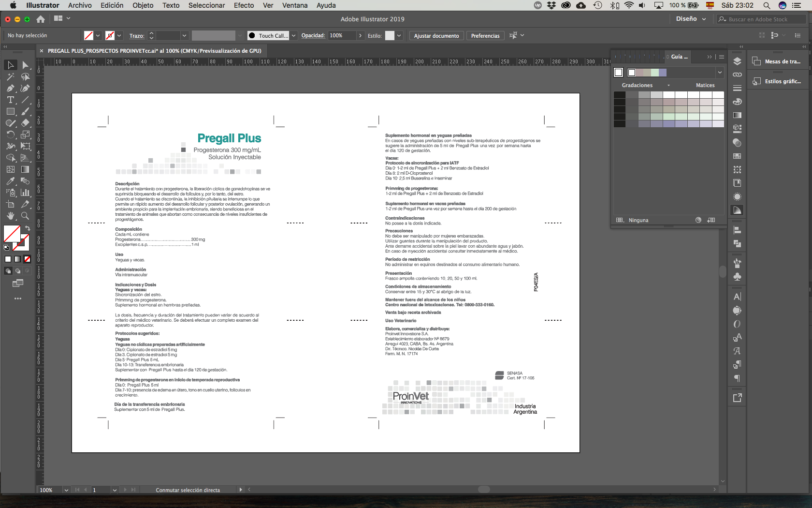Open fill color dropdown in control bar

[x=98, y=35]
